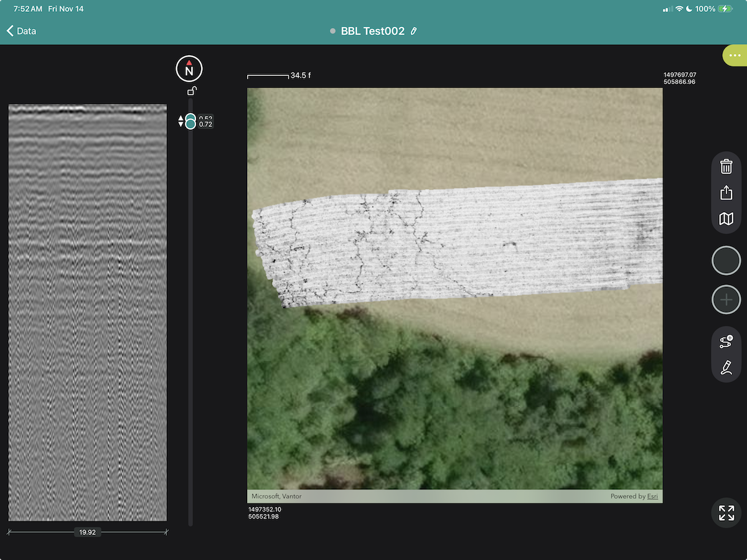Tap the pencil to rename BBL Test002
This screenshot has height=560, width=747.
click(414, 31)
